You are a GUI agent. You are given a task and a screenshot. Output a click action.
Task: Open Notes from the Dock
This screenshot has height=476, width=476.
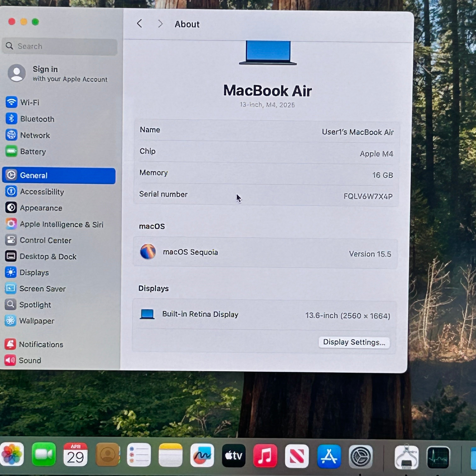(170, 455)
